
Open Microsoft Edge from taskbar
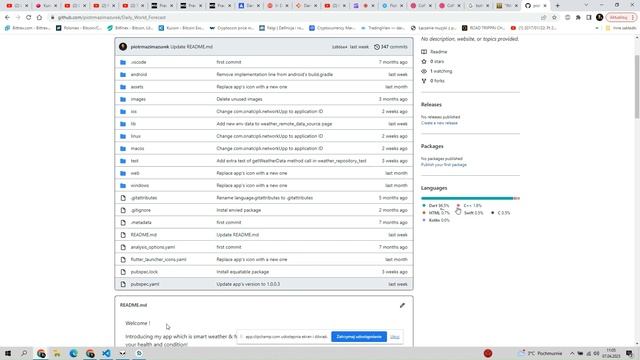73,353
